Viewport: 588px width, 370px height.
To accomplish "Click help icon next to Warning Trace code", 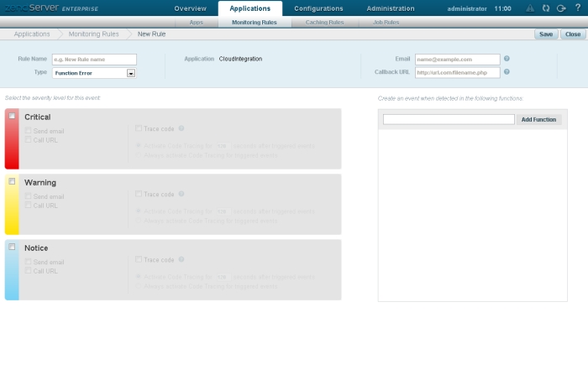I will 181,194.
